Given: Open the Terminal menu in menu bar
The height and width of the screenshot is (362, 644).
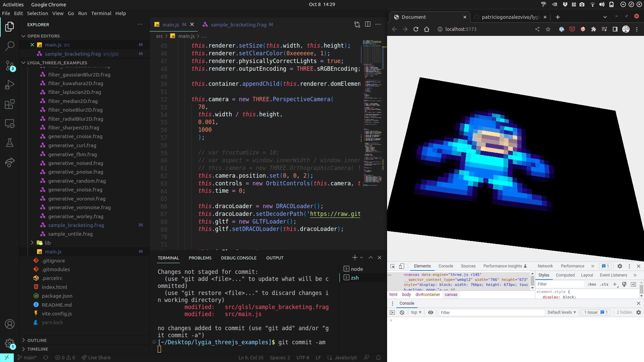Looking at the screenshot, I should click(x=100, y=13).
